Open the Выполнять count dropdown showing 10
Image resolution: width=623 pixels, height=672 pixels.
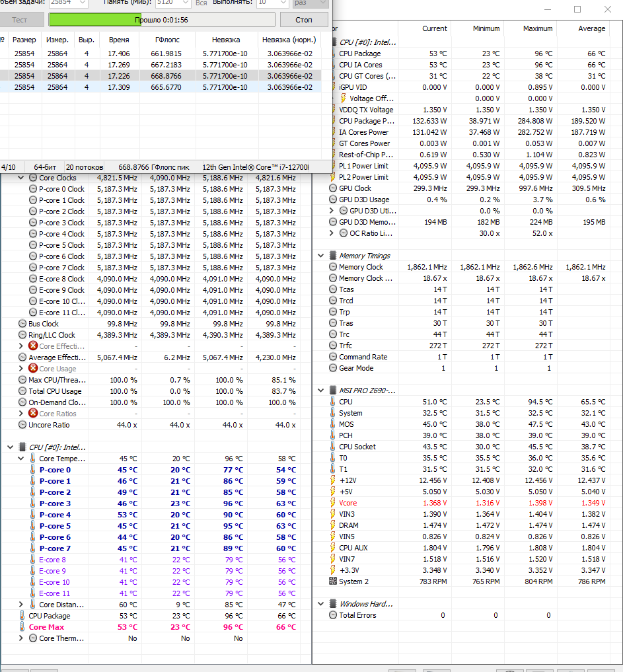click(283, 3)
